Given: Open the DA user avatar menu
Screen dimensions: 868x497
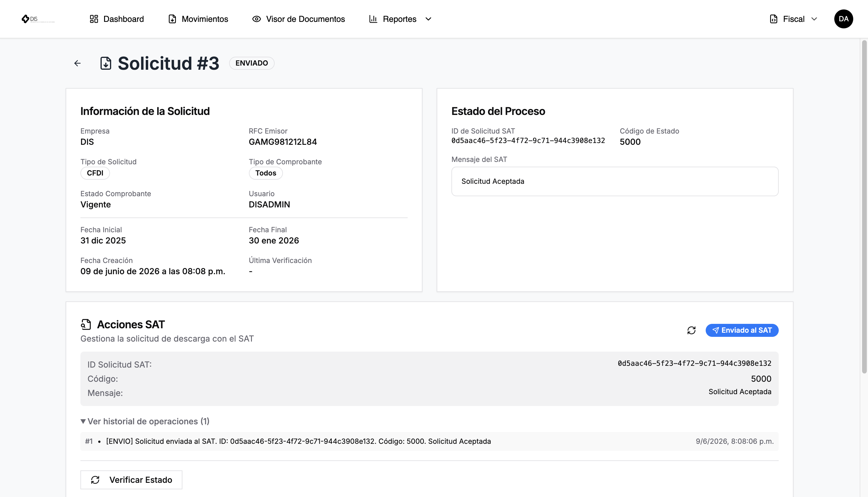Looking at the screenshot, I should coord(843,19).
